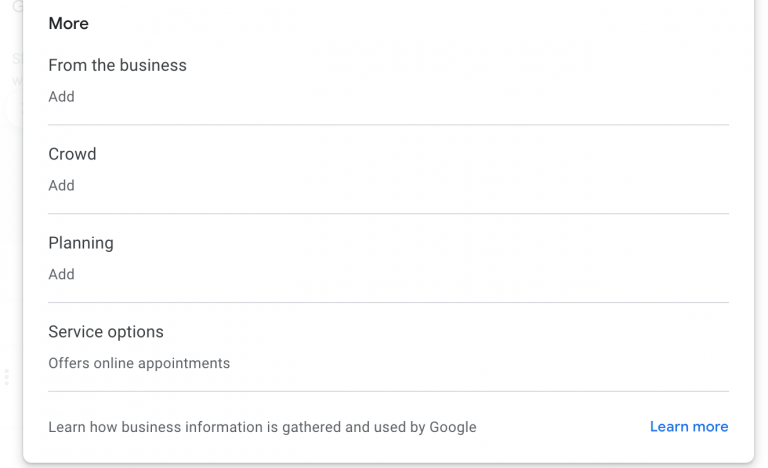Select the Crowd section heading
The height and width of the screenshot is (468, 768).
tap(72, 155)
